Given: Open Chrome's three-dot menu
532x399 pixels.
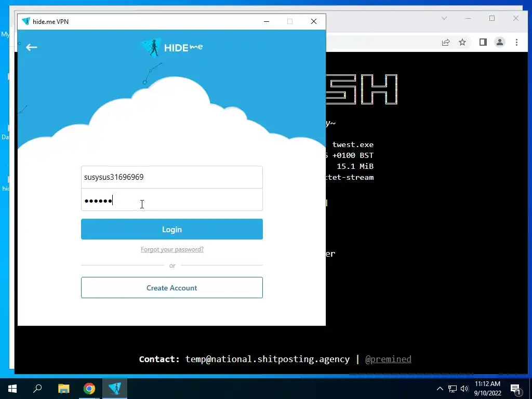Looking at the screenshot, I should point(516,43).
